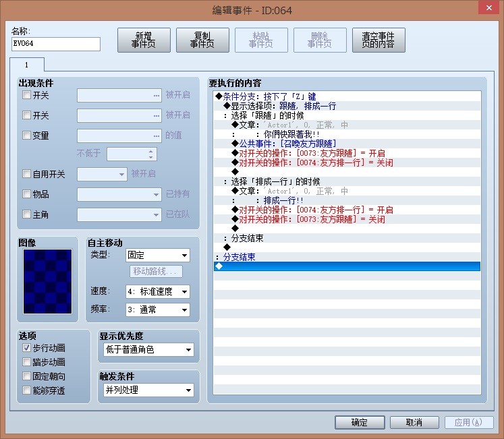Click the 应用(A) button
The width and height of the screenshot is (504, 439).
(x=469, y=422)
